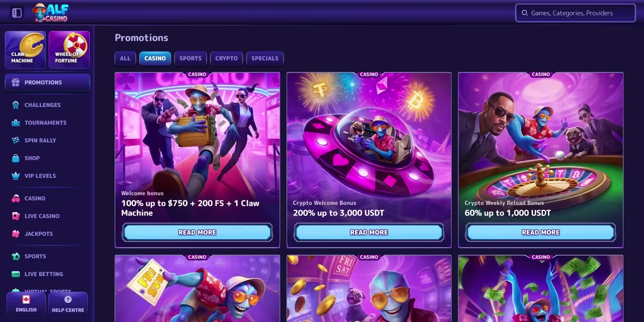
Task: Focus the Games, Categories, Providers search field
Action: click(576, 13)
